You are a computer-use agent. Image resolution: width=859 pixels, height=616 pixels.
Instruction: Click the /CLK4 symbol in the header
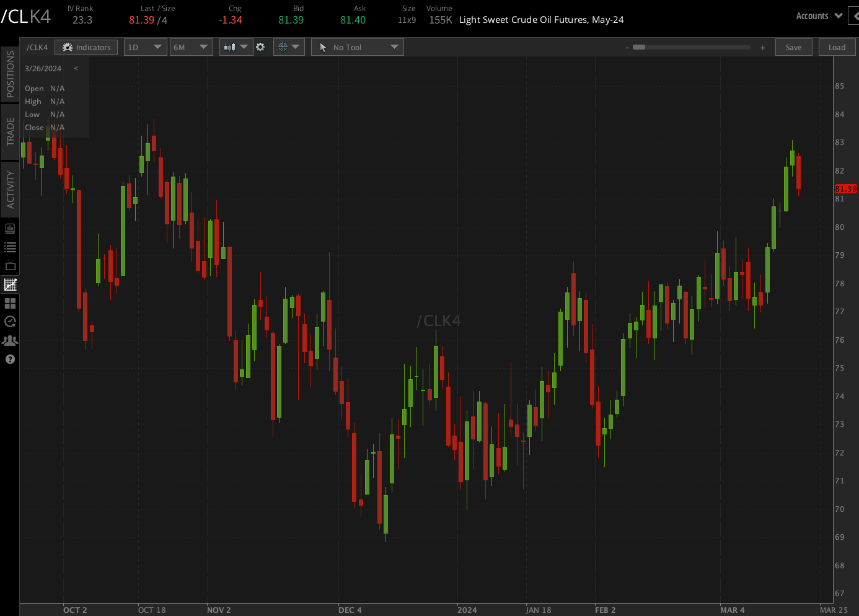point(26,16)
